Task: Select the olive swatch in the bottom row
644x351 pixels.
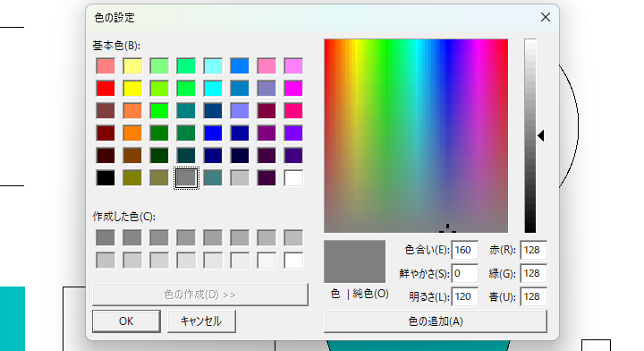Action: [132, 178]
